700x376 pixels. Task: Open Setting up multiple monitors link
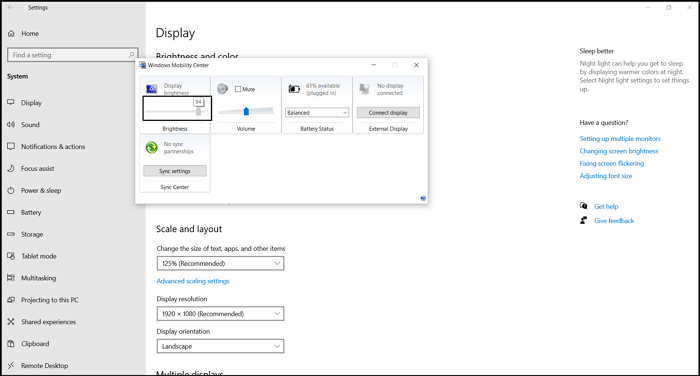(620, 138)
